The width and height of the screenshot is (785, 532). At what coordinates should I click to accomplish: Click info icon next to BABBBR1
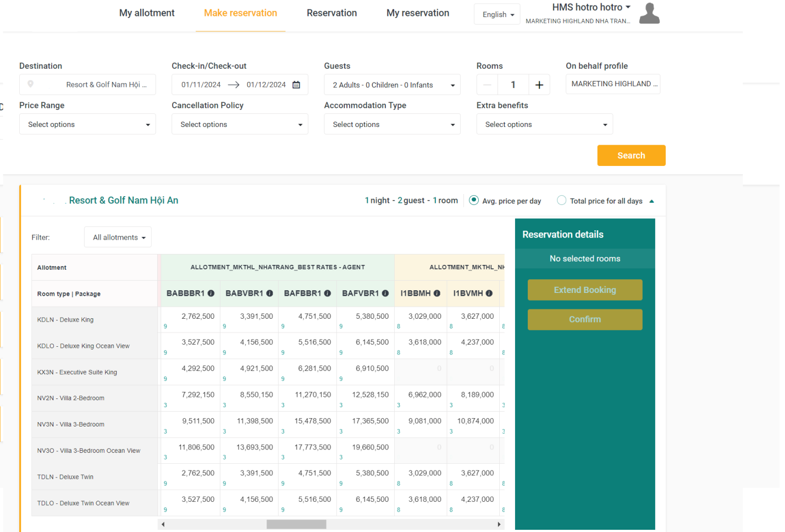click(211, 293)
